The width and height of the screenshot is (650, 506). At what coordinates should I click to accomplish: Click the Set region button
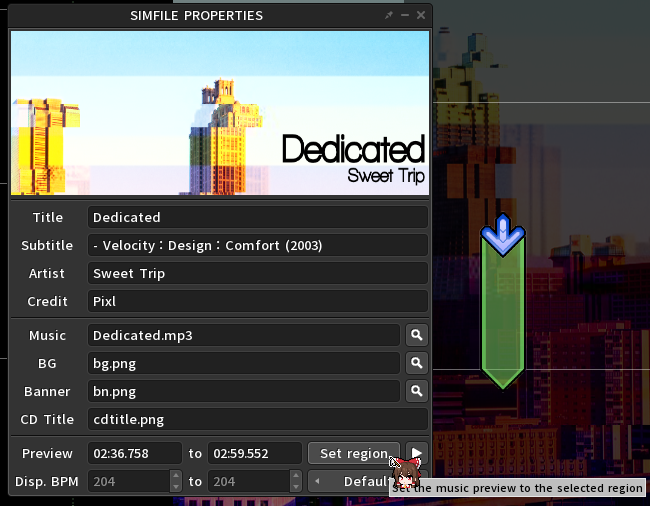click(354, 453)
